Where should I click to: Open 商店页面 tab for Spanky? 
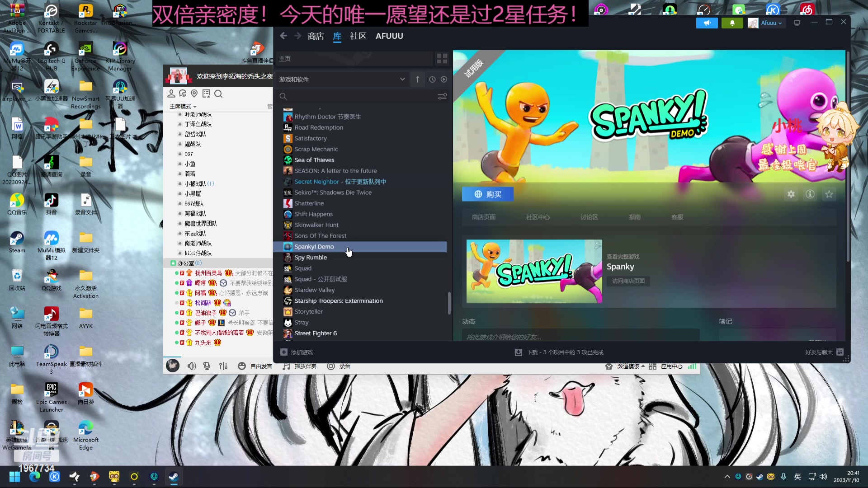tap(484, 217)
